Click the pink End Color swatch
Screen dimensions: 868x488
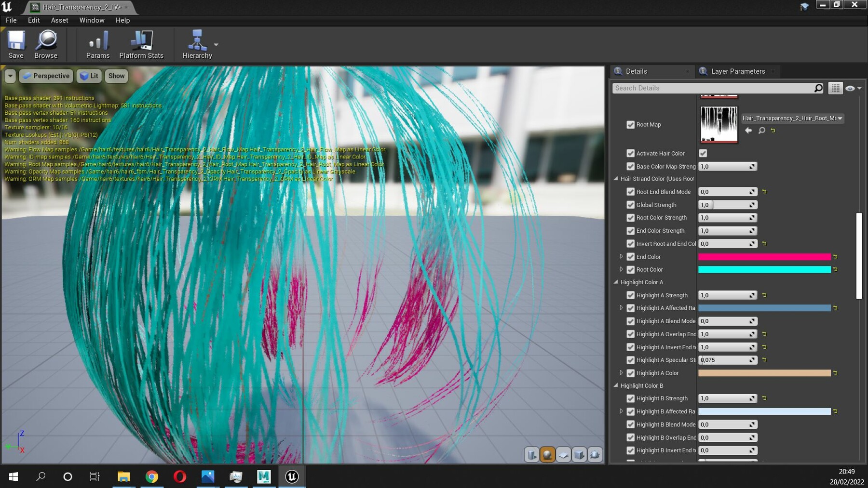pos(764,257)
